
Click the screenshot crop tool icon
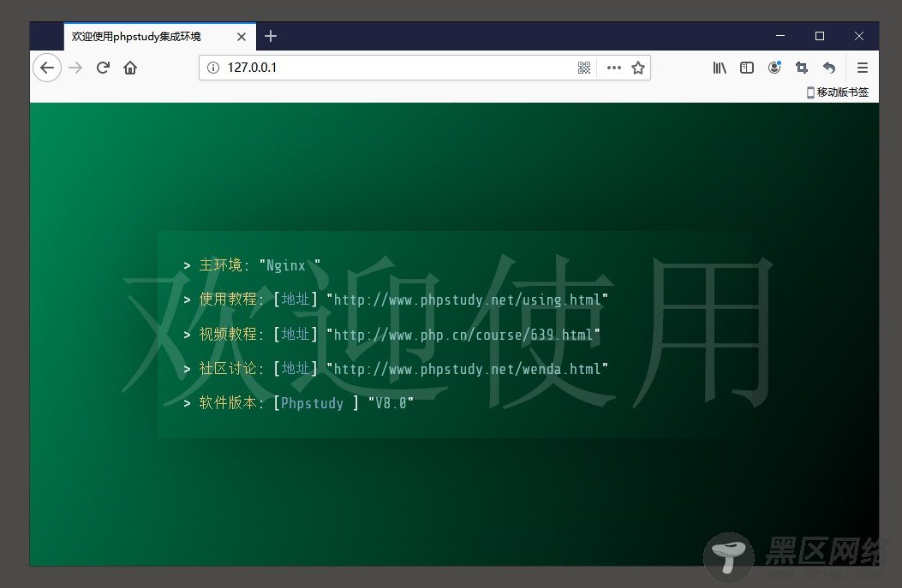click(x=801, y=68)
